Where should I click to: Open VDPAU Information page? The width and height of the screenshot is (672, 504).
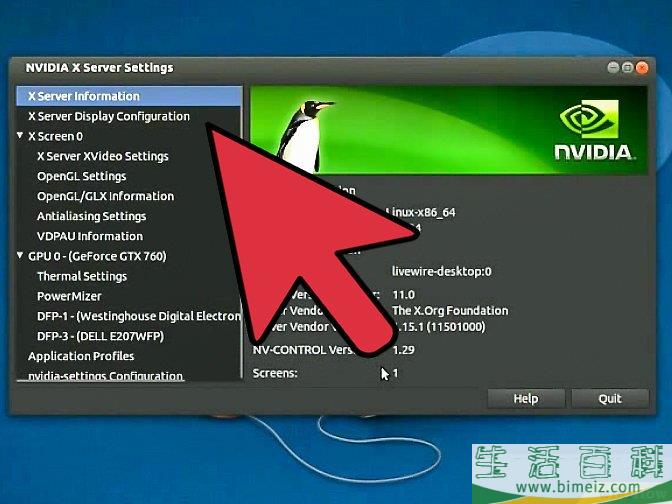[90, 236]
